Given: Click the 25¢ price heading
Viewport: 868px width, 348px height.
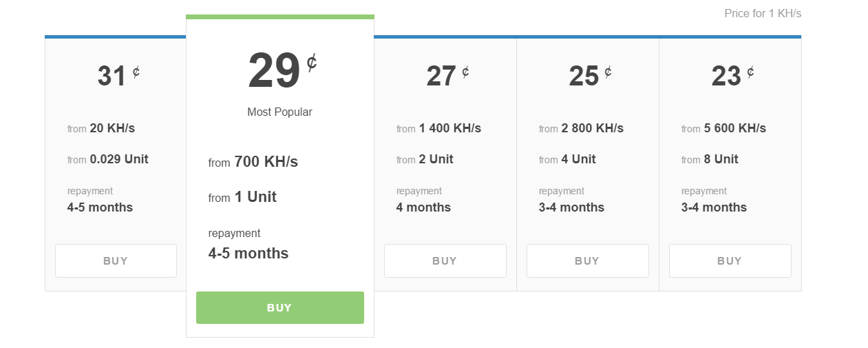Looking at the screenshot, I should pyautogui.click(x=587, y=76).
